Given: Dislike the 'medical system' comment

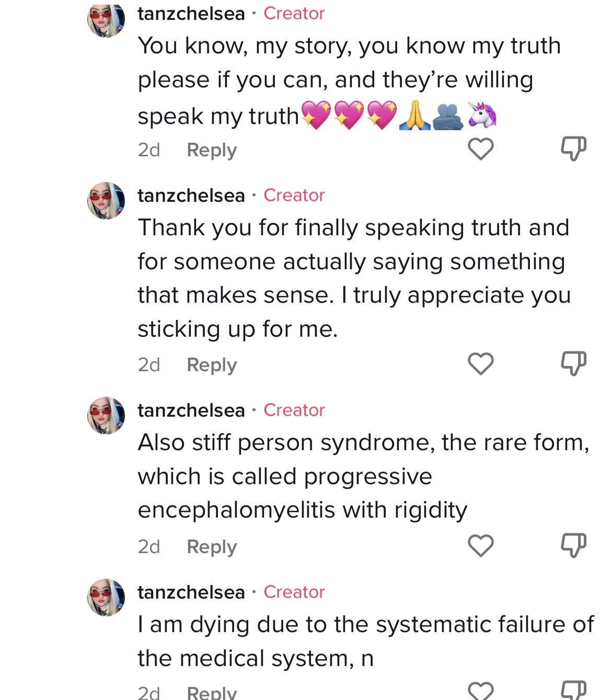Looking at the screenshot, I should pos(573,690).
